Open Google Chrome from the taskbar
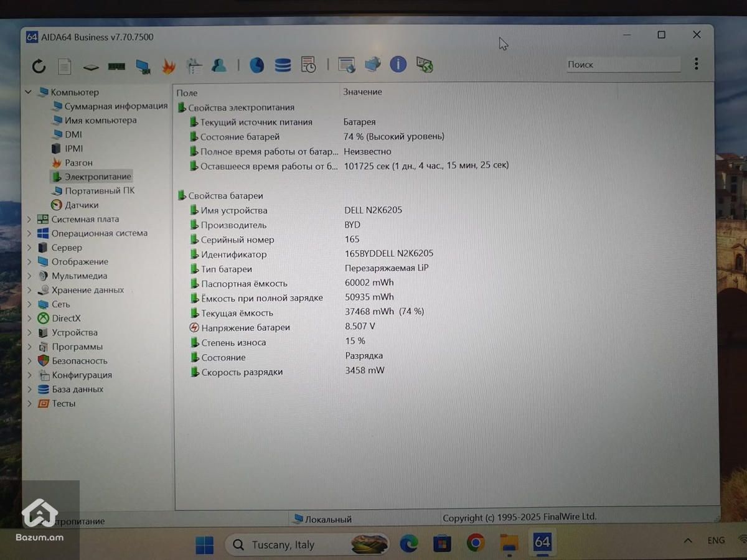 coord(476,543)
